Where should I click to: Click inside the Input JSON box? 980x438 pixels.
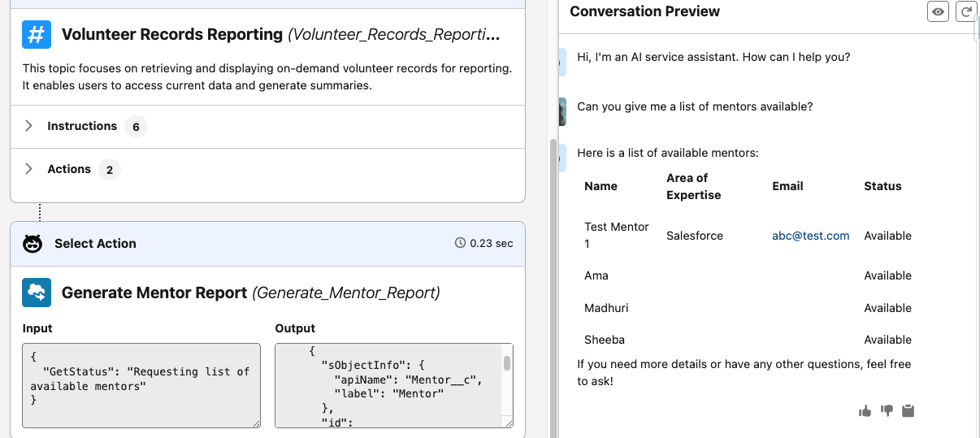(141, 385)
